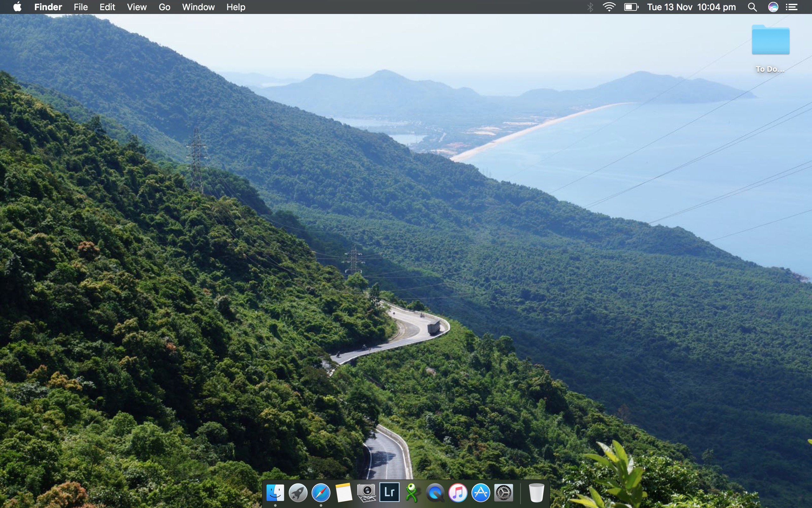The height and width of the screenshot is (508, 812).
Task: Open Spotlight search magnifier
Action: pyautogui.click(x=752, y=7)
